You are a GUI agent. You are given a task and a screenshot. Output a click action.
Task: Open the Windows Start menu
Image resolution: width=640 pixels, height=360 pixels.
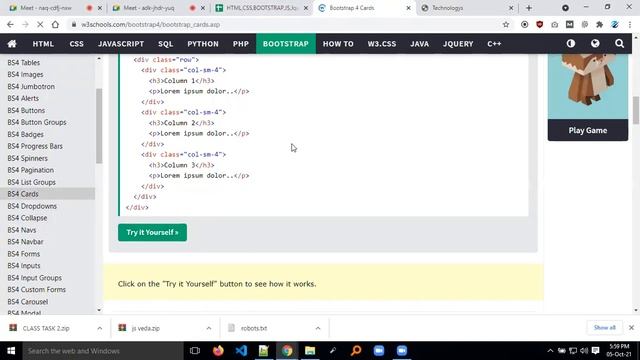coord(11,351)
